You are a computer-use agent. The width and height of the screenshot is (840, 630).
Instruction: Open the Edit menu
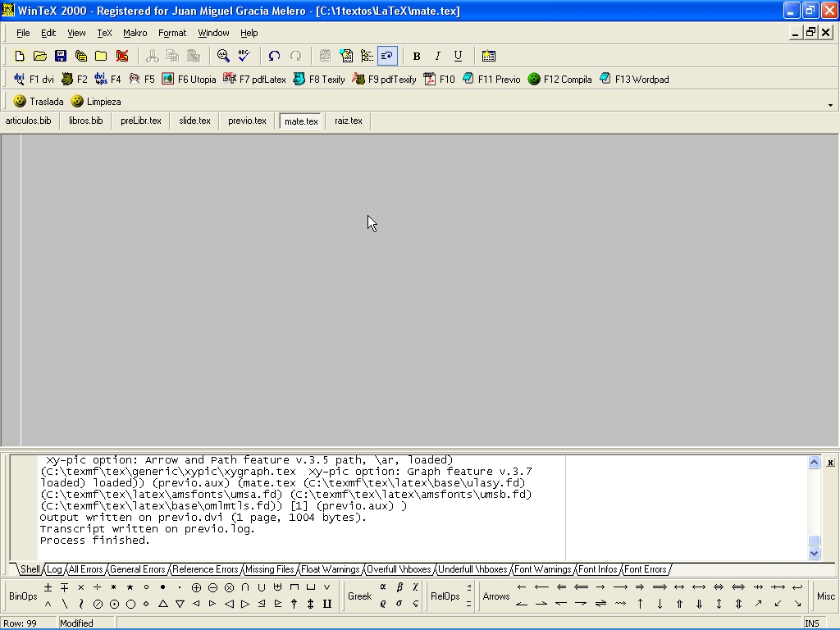point(48,33)
